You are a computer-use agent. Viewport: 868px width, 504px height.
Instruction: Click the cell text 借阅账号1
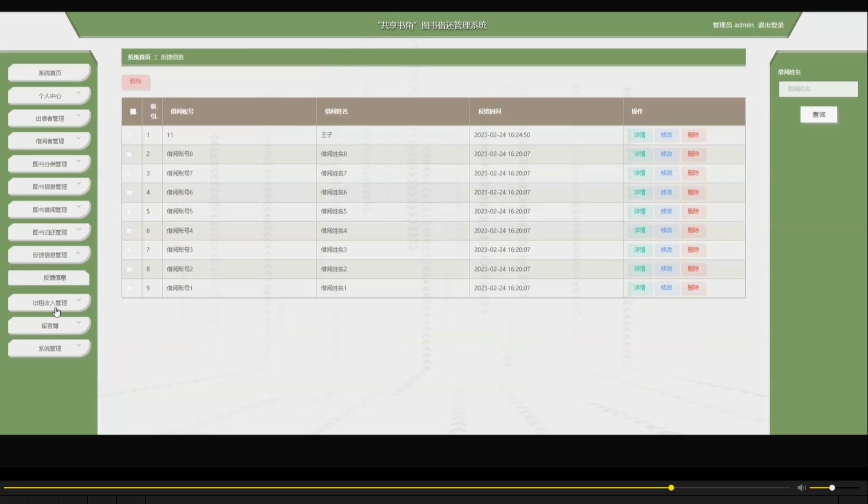pyautogui.click(x=180, y=288)
